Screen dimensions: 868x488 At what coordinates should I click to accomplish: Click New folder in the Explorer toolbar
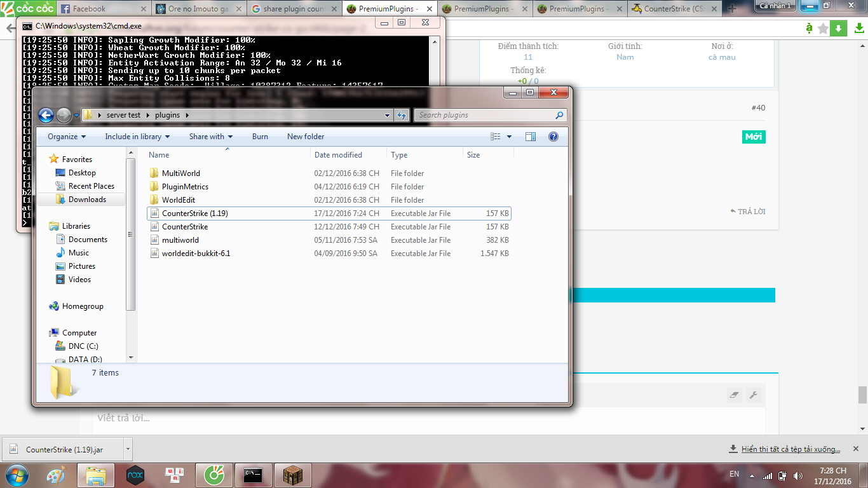tap(306, 137)
